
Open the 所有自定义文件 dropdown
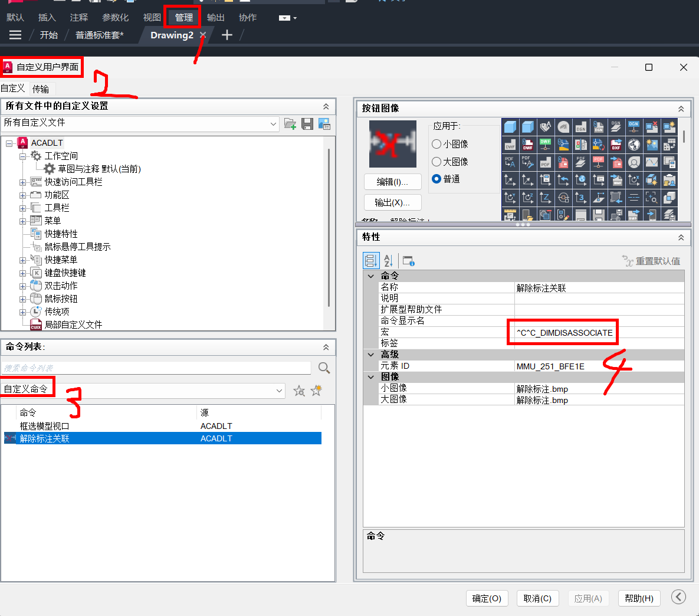coord(273,124)
